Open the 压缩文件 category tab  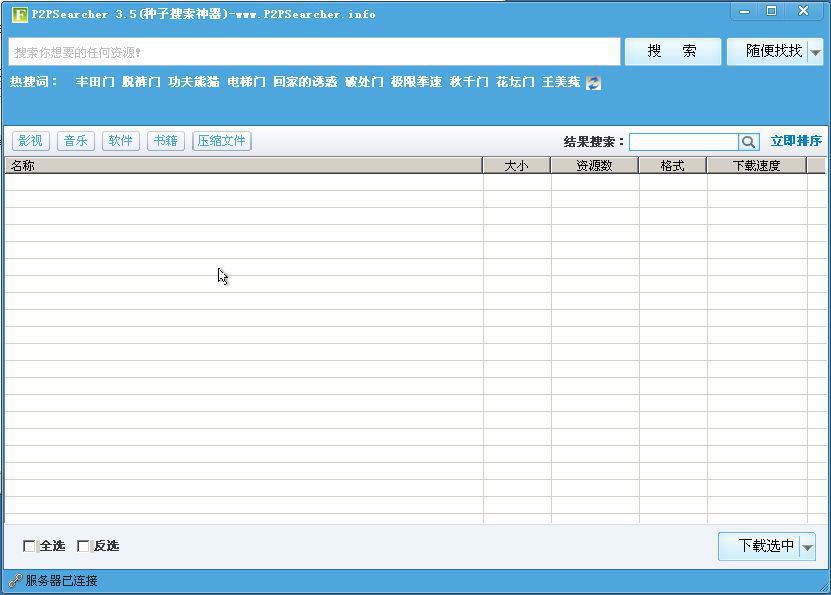click(221, 140)
